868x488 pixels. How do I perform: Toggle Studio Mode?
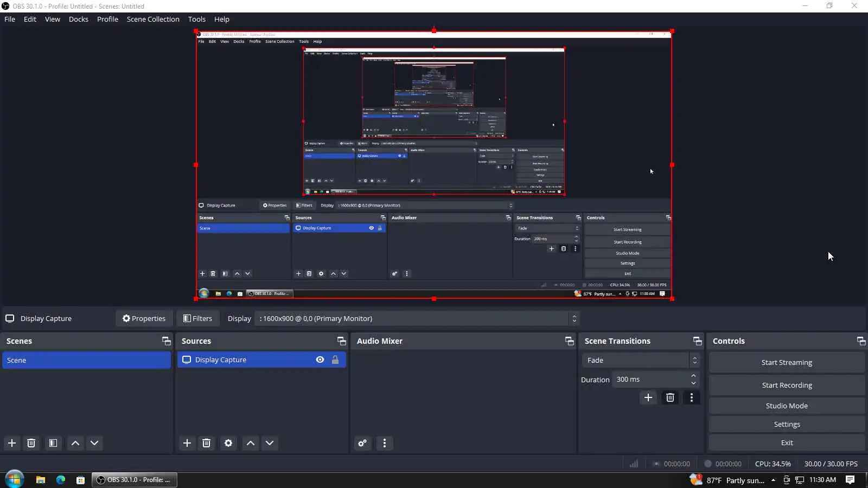pos(787,406)
